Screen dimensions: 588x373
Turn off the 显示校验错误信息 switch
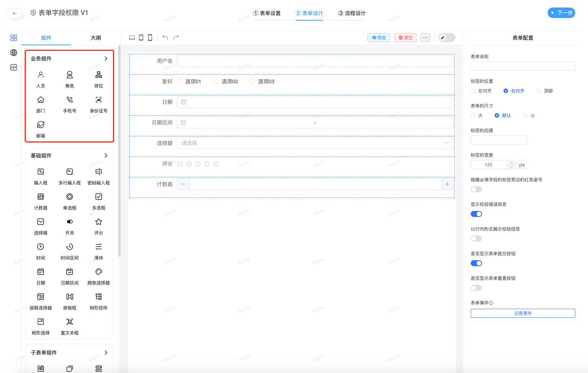[476, 214]
